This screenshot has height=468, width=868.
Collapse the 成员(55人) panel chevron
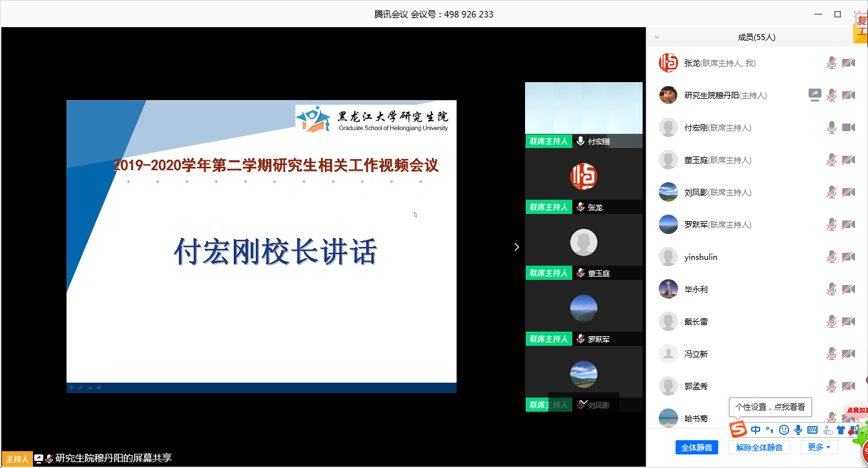coord(657,37)
